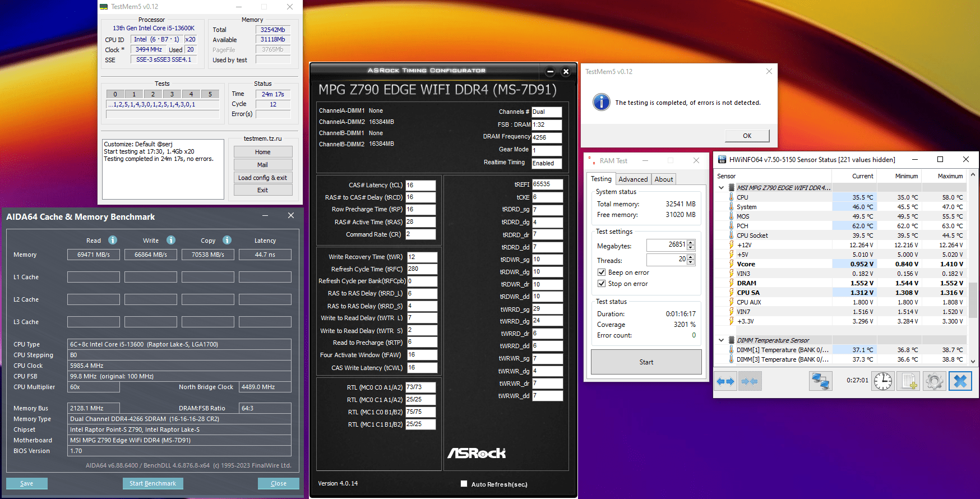This screenshot has width=980, height=499.
Task: Click the blue info icon in TestMem5 dialog
Action: (602, 102)
